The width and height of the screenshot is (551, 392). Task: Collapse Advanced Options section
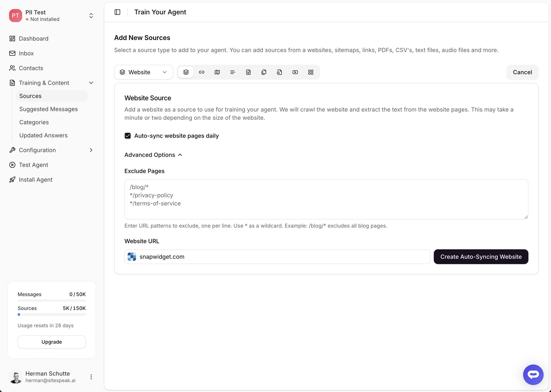click(x=153, y=155)
